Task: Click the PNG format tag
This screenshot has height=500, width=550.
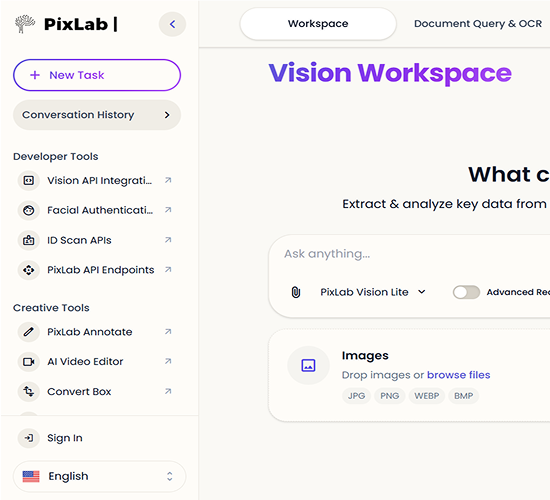Action: point(390,396)
